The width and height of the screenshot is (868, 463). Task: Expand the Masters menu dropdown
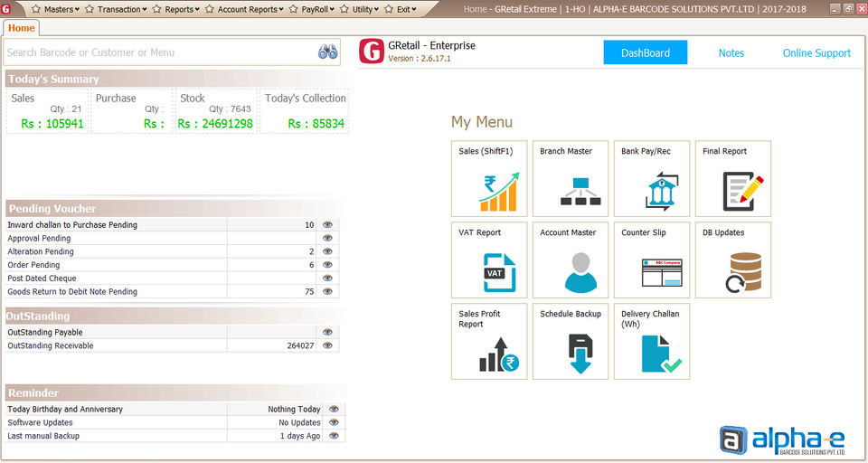pos(55,9)
